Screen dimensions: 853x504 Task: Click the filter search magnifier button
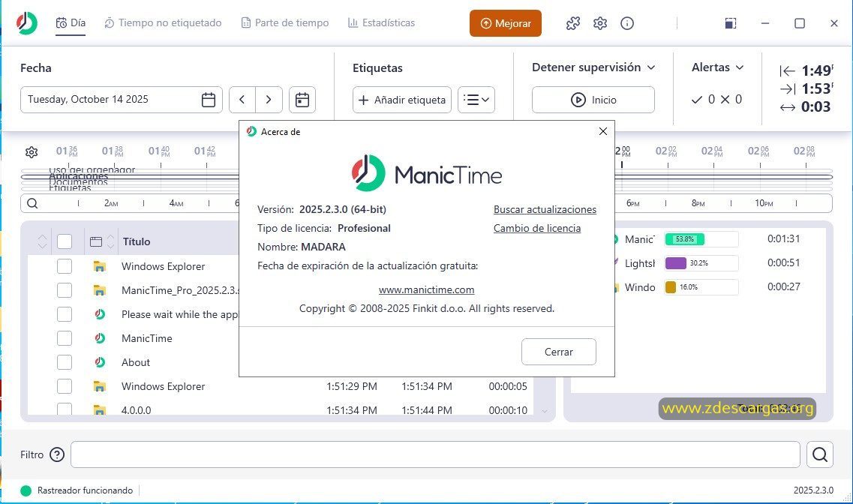(x=820, y=454)
